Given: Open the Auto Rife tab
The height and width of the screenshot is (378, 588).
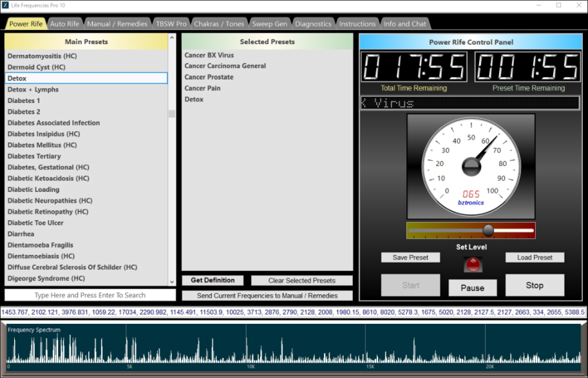Looking at the screenshot, I should (x=65, y=24).
